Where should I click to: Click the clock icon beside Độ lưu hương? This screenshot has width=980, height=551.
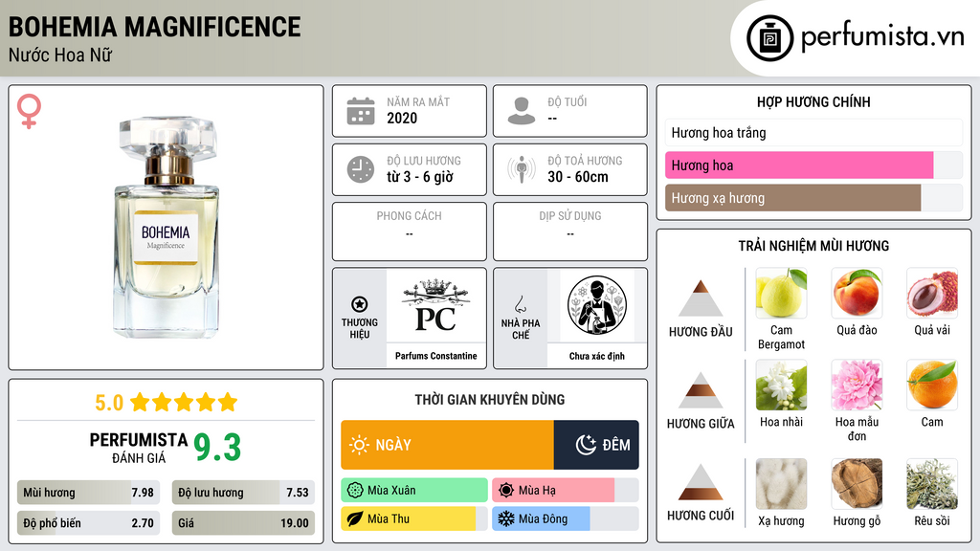pos(361,170)
